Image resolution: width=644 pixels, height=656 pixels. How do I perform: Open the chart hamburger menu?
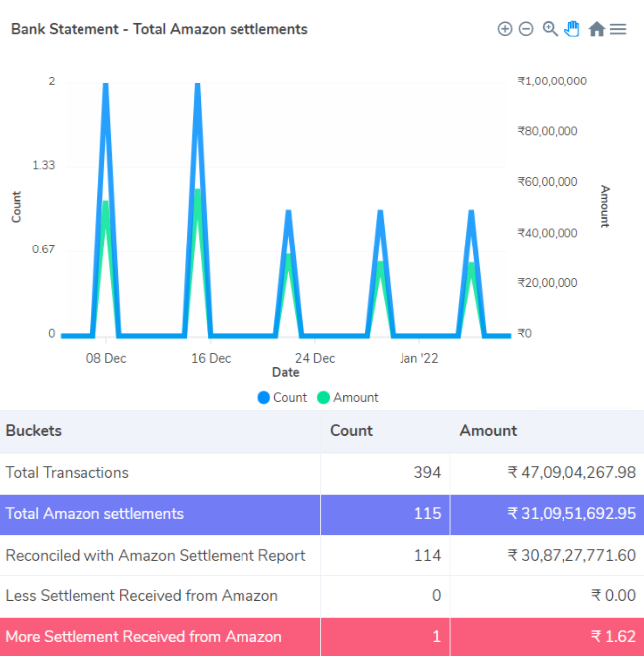pyautogui.click(x=618, y=29)
